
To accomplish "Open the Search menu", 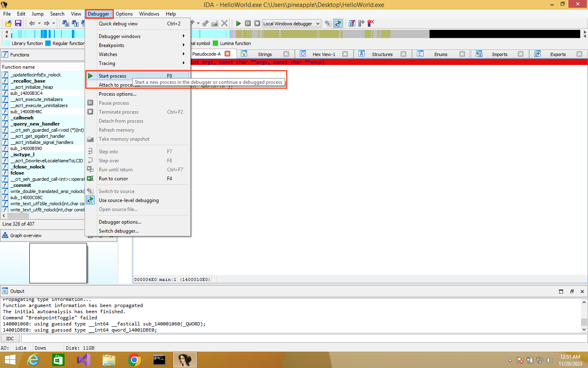I will [x=57, y=13].
